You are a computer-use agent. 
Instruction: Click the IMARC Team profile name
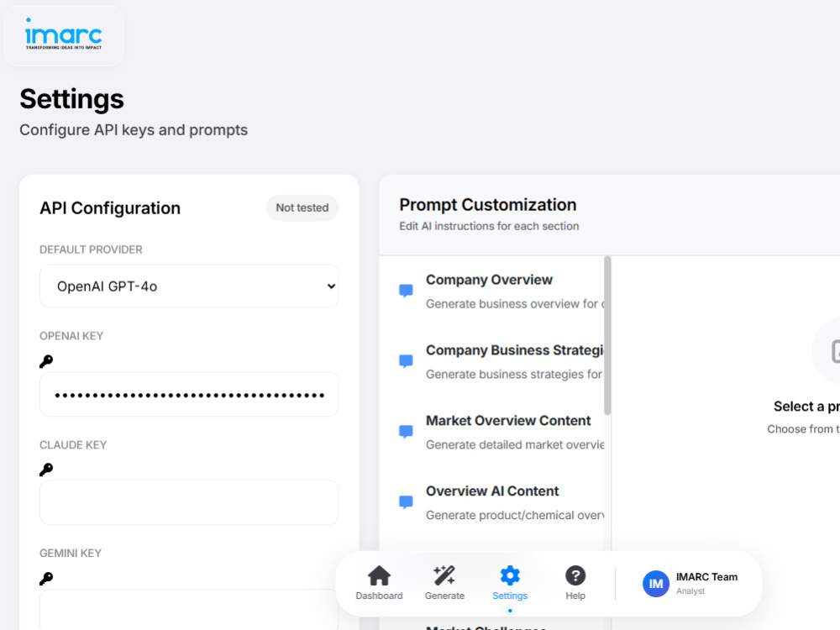tap(706, 577)
